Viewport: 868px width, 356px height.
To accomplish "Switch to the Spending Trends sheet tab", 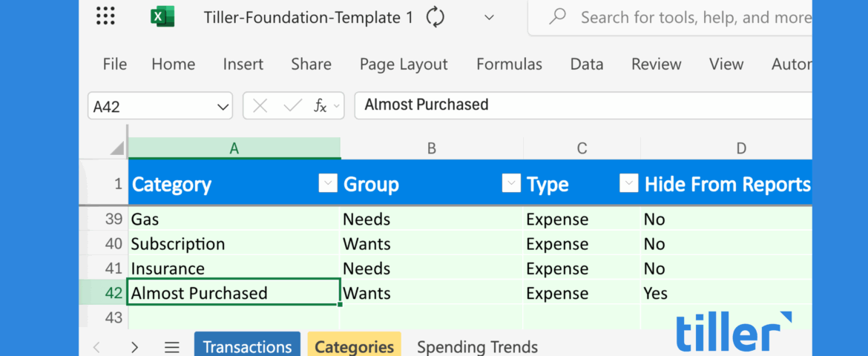I will [477, 346].
